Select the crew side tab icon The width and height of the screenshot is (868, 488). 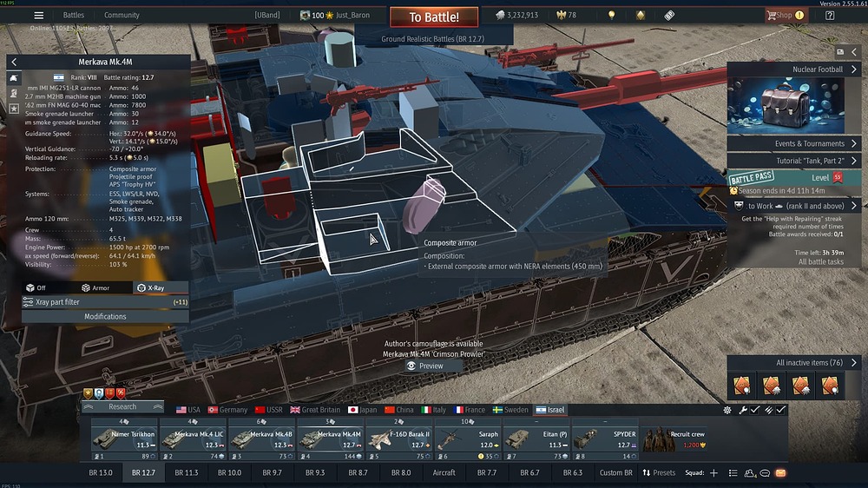[x=14, y=94]
